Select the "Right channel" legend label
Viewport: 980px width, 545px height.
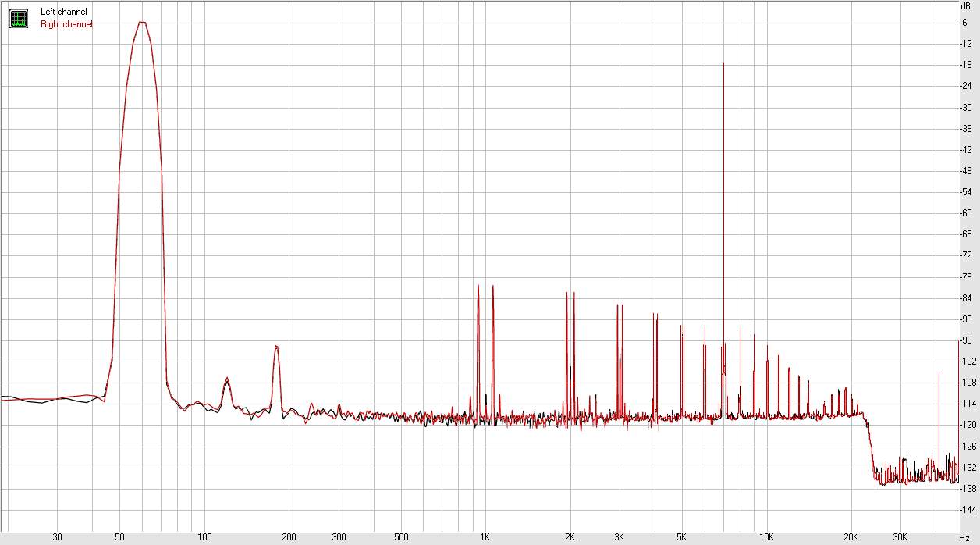coord(66,24)
